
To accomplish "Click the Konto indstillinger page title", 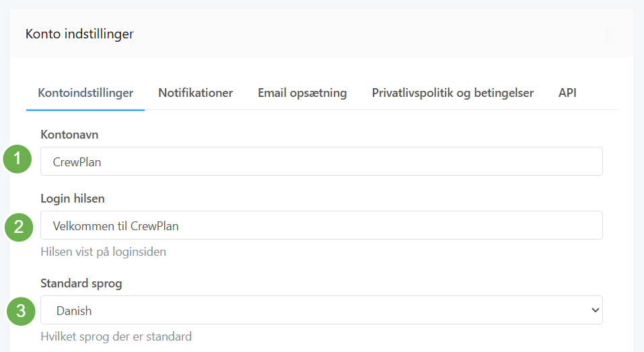I will [x=79, y=34].
